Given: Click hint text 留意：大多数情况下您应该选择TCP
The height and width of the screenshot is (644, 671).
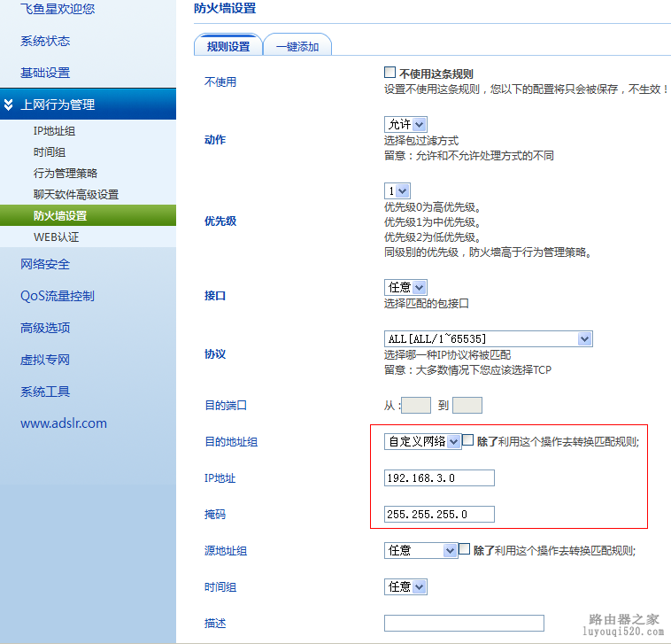Looking at the screenshot, I should [467, 369].
